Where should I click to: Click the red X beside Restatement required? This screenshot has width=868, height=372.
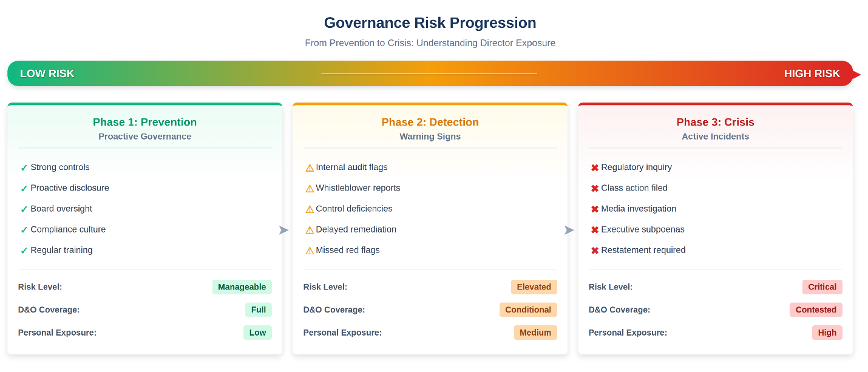tap(595, 251)
